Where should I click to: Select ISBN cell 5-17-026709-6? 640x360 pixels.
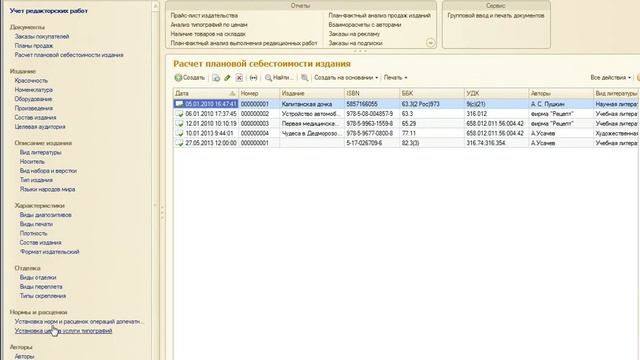[372, 143]
